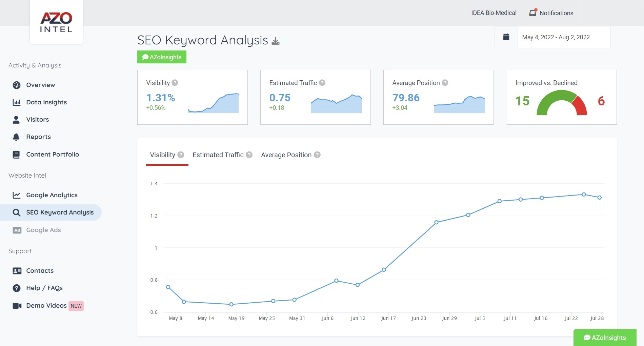
Task: Open Help / FAQs link
Action: (x=44, y=288)
